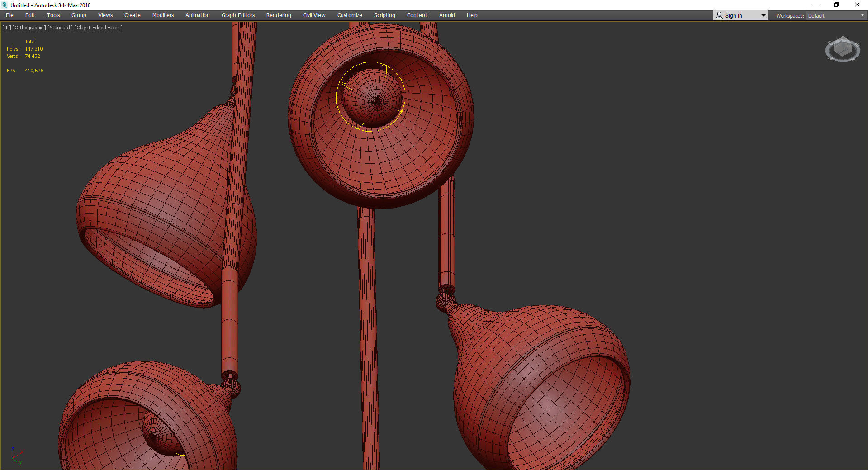
Task: Open the Views menu
Action: pyautogui.click(x=105, y=15)
